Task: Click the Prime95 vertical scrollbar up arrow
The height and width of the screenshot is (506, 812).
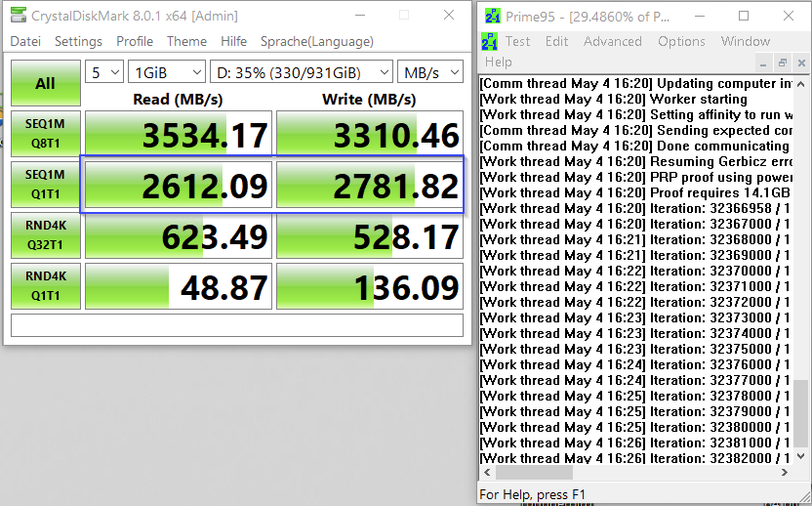Action: (x=800, y=83)
